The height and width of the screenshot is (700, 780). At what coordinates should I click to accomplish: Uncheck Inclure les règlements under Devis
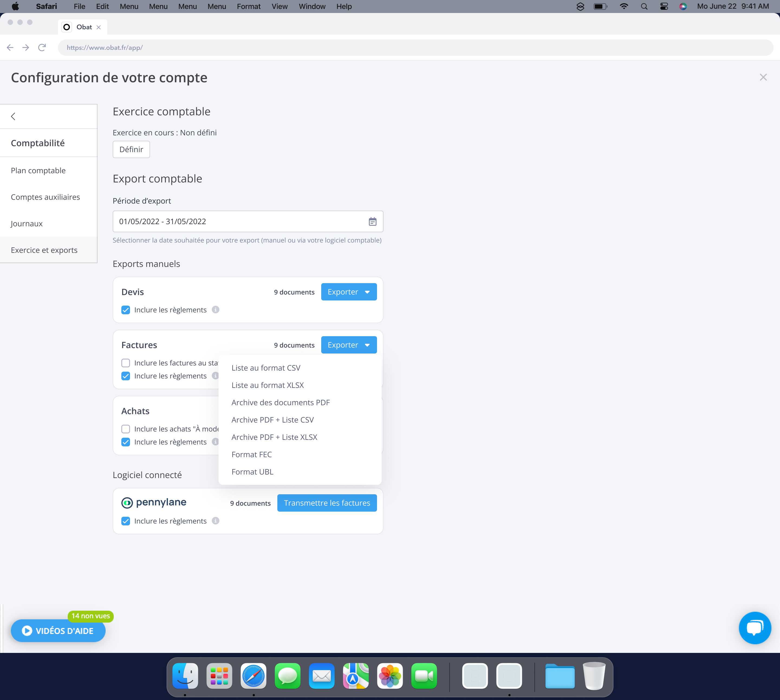coord(126,310)
